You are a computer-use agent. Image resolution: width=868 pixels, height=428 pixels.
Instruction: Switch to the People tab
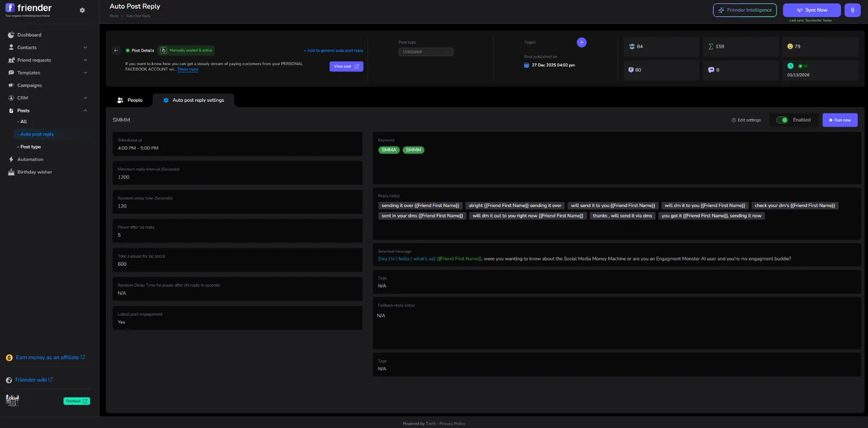point(130,100)
